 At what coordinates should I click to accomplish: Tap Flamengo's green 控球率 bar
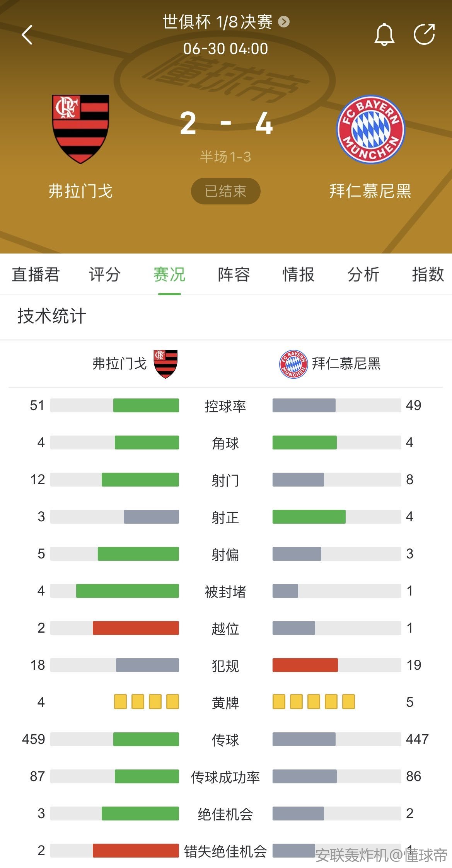coord(146,405)
